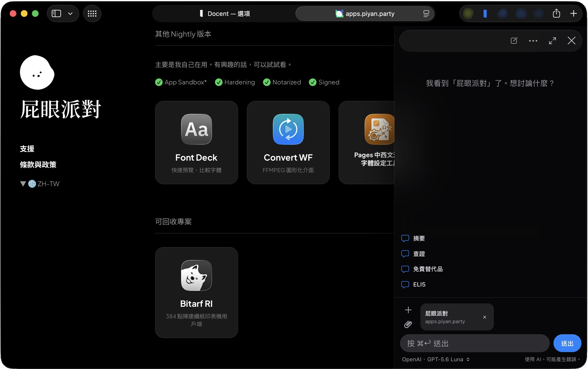Screen dimensions: 588x369
Task: Remove the 屁眼派對 page attachment chip
Action: [x=484, y=317]
